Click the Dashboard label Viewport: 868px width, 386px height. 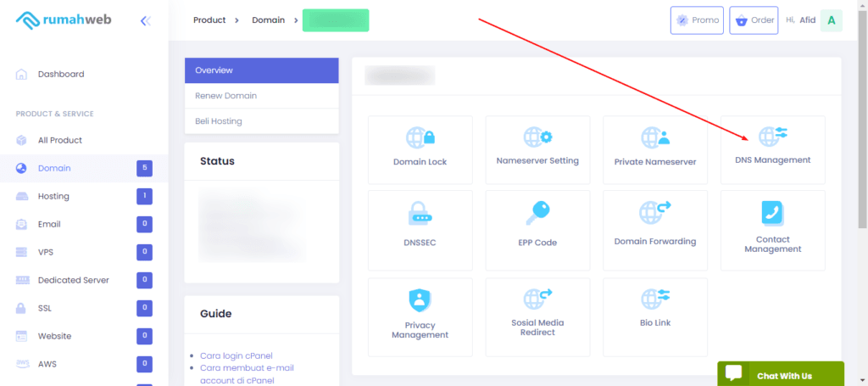click(x=61, y=74)
